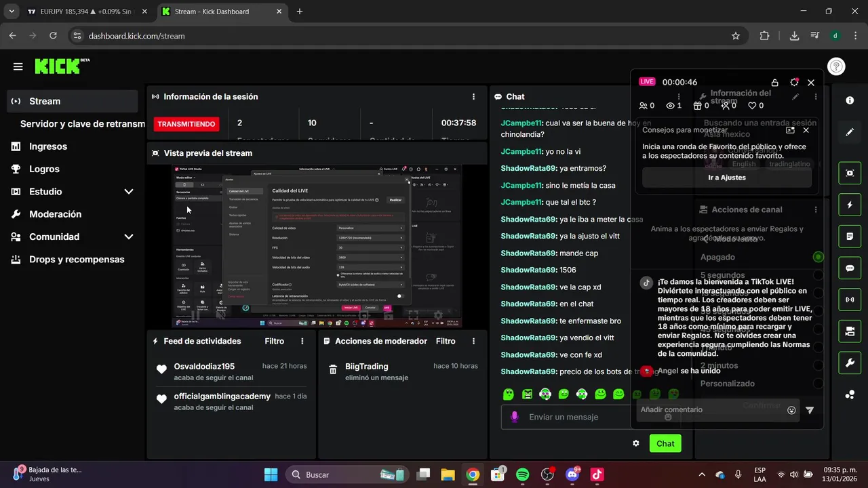Click the stream preview thumbnail
This screenshot has width=868, height=488.
(x=316, y=247)
